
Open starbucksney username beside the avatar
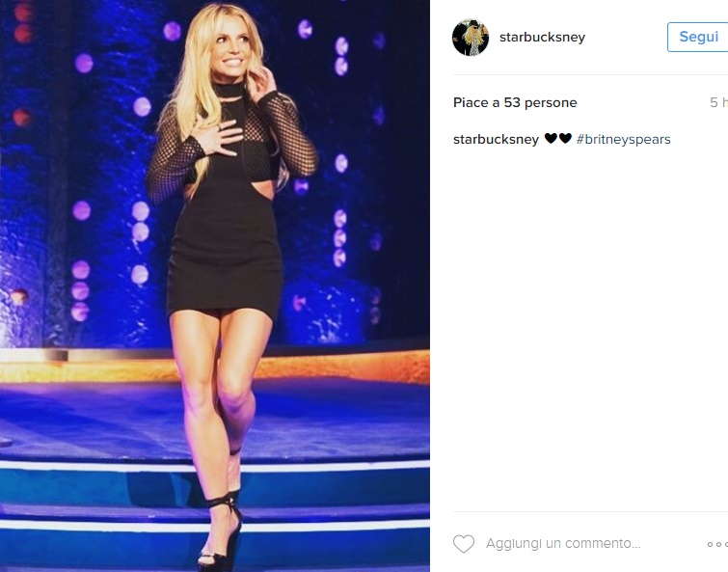(x=542, y=38)
